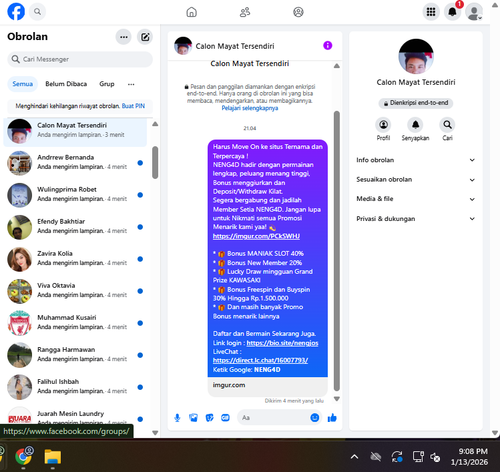This screenshot has height=472, width=500.
Task: Open chat with Viva Oktavia
Action: [x=75, y=291]
